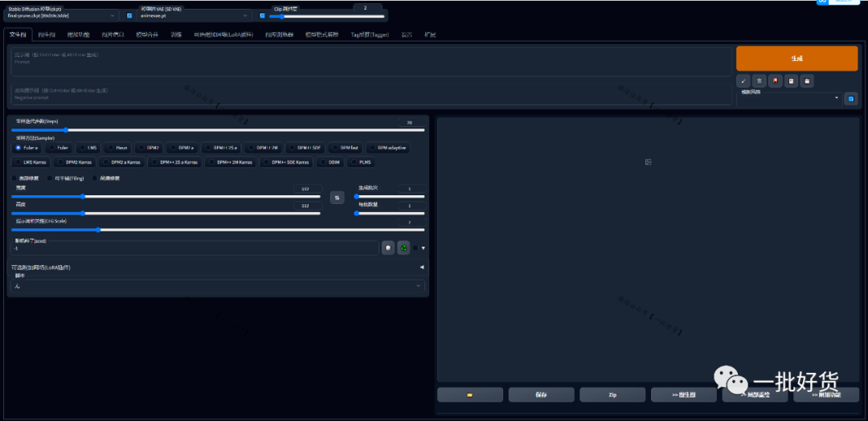868x421 pixels.
Task: Click the orange 生成 Generate button
Action: pos(796,59)
